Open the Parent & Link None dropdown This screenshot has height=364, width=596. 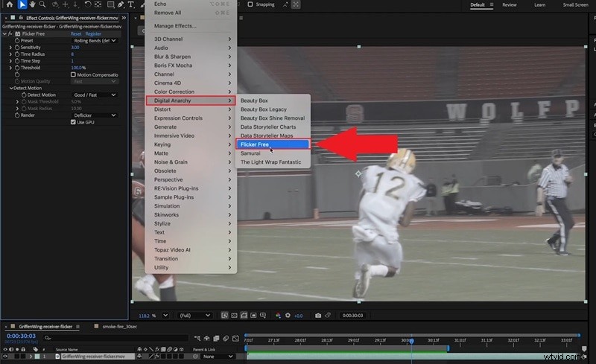point(218,357)
